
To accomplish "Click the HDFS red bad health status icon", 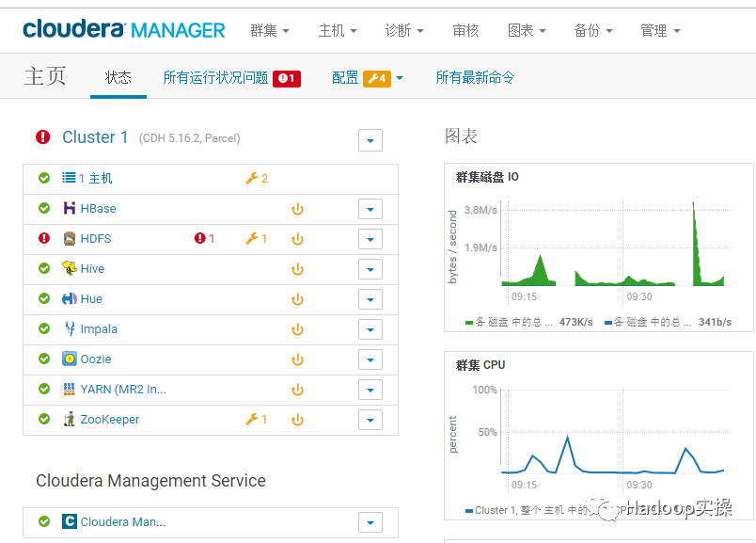I will (x=44, y=238).
